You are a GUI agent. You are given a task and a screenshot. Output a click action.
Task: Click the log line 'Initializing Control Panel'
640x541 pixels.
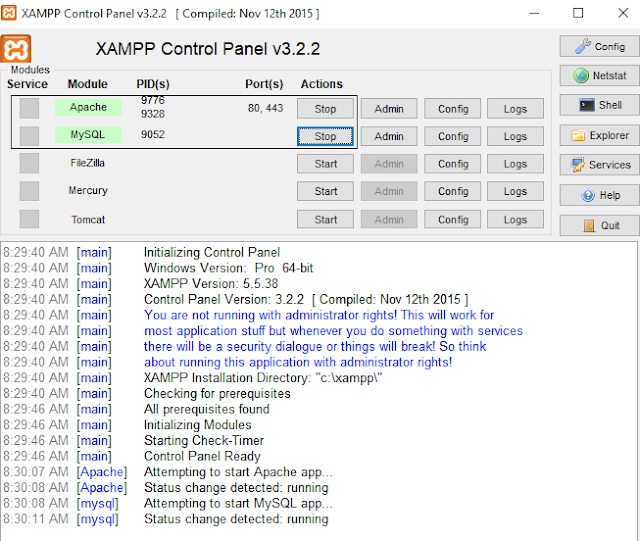tap(212, 252)
